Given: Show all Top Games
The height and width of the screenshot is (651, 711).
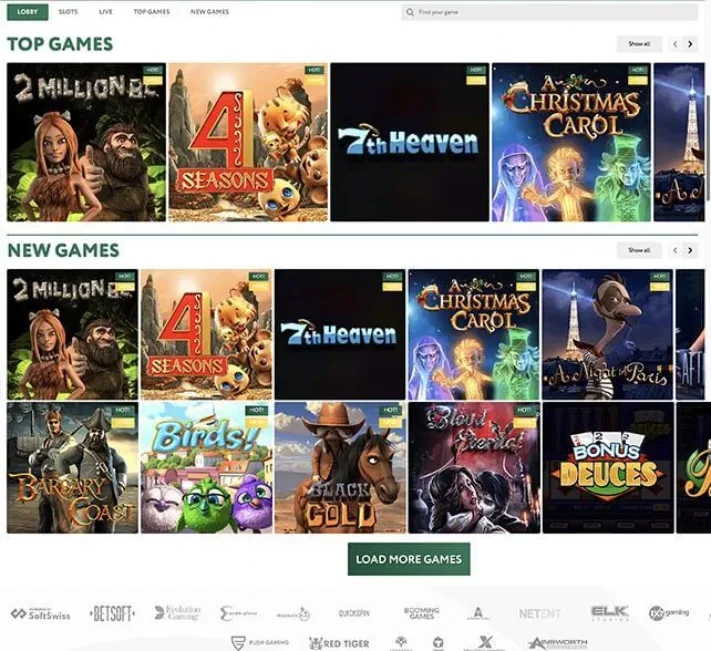Looking at the screenshot, I should (x=639, y=44).
